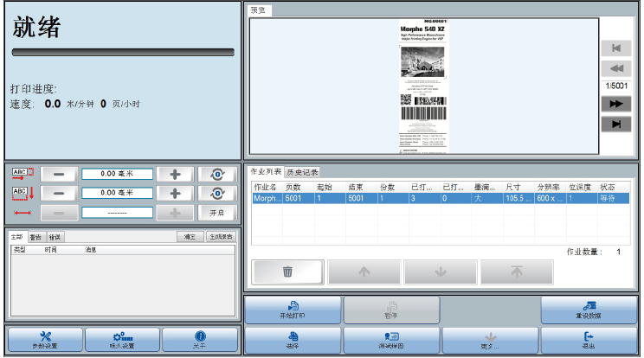Viewport: 644px width, 358px height.
Task: Click the trash icon to delete job
Action: coord(287,272)
